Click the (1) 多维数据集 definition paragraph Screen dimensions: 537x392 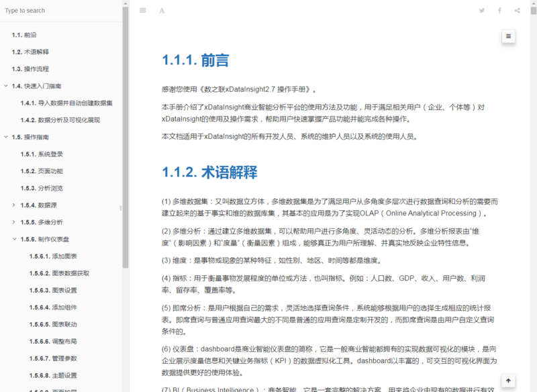(x=330, y=207)
